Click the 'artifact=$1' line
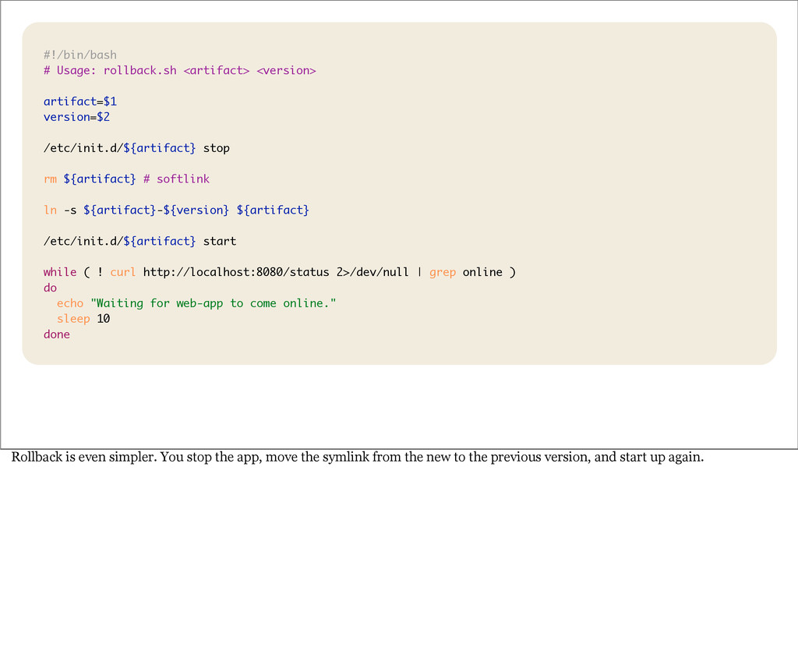 pyautogui.click(x=80, y=101)
